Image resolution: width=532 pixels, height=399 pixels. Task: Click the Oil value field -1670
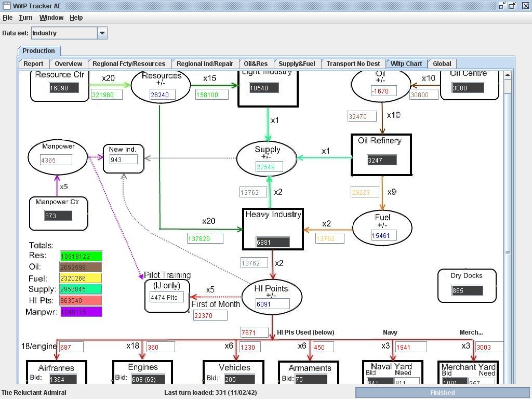pyautogui.click(x=383, y=91)
